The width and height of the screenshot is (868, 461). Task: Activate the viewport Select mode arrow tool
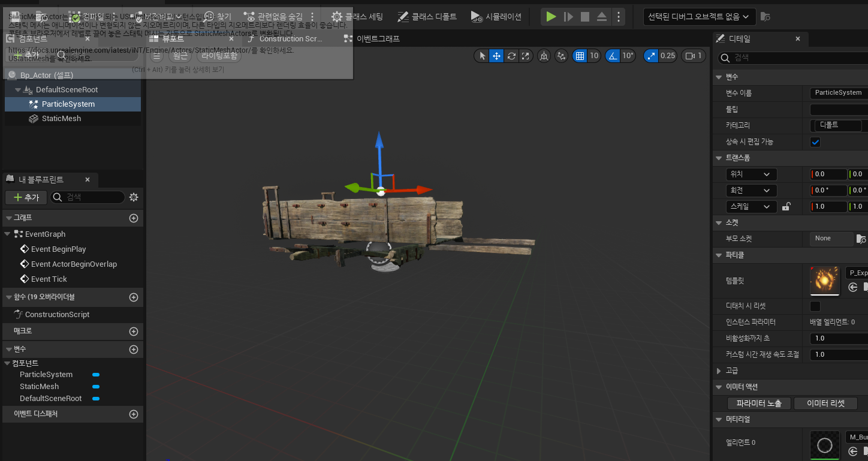tap(483, 56)
